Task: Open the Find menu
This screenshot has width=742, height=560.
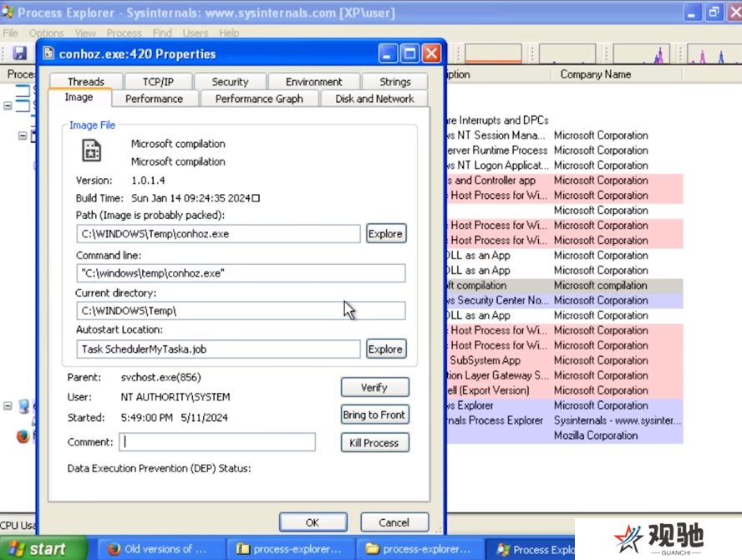Action: (x=162, y=33)
